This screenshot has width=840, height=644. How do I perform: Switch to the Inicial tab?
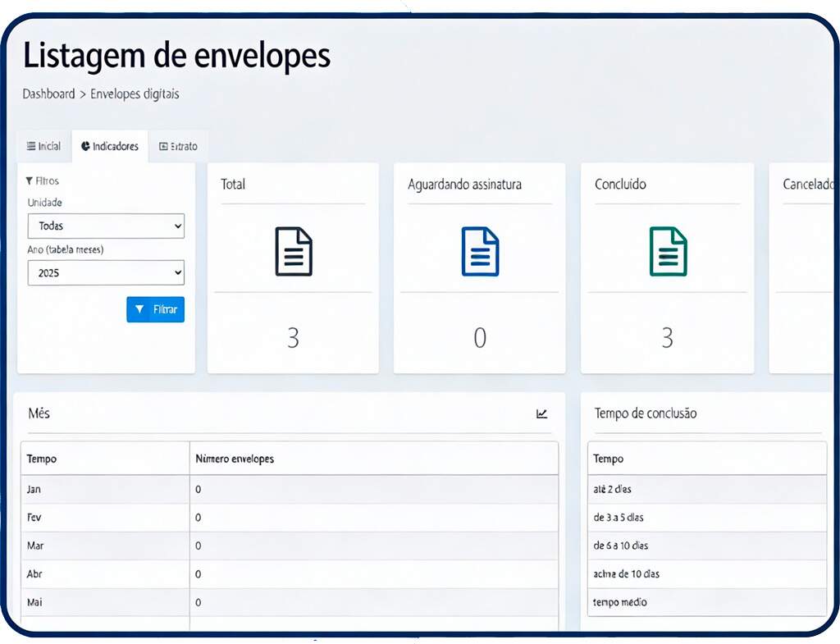[43, 146]
